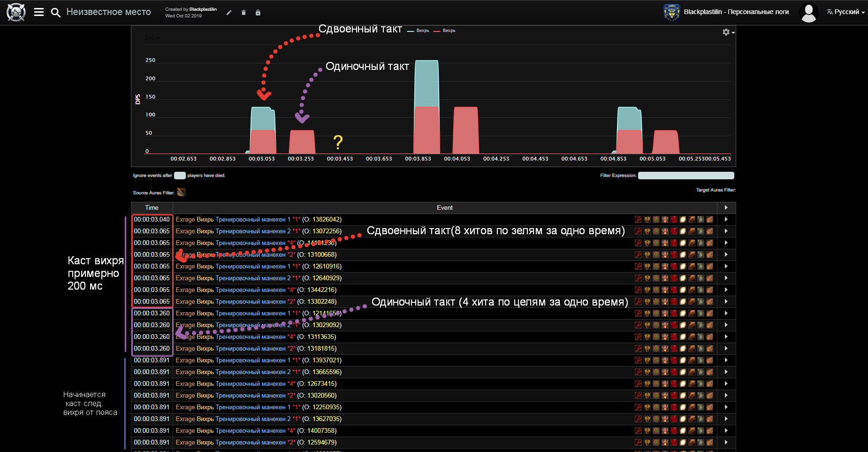This screenshot has height=452, width=868.
Task: Open the hamburger navigation menu
Action: [x=39, y=12]
